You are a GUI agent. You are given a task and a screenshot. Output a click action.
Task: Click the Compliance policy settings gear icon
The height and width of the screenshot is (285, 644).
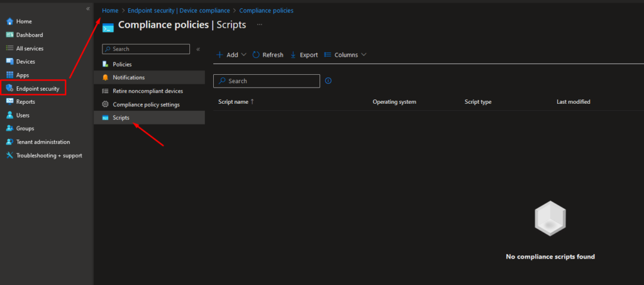point(106,104)
